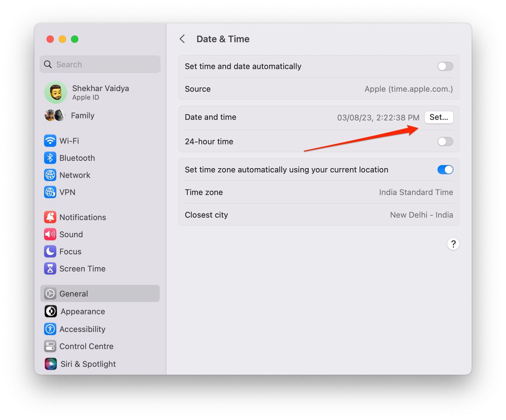
Task: Click the Date & Time page title
Action: [223, 39]
